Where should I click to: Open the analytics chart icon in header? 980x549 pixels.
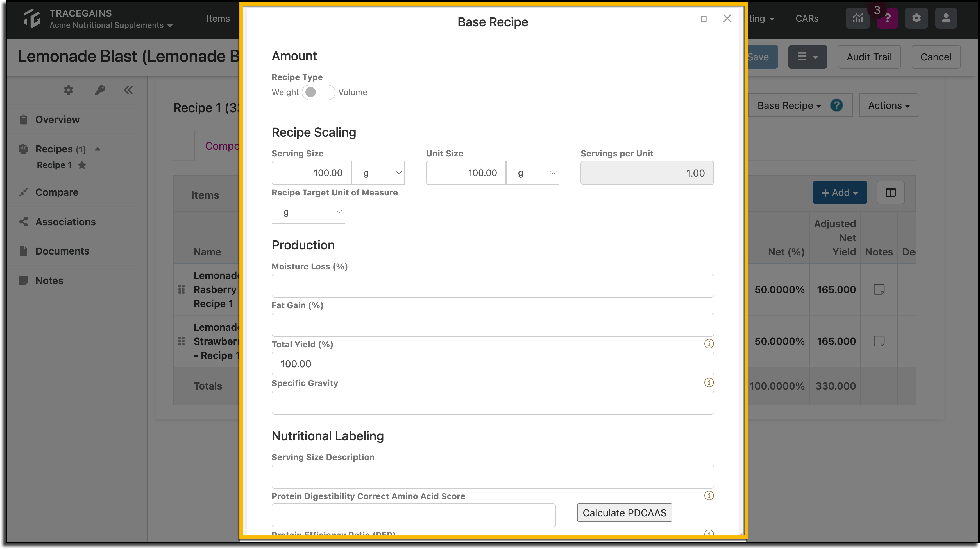[x=857, y=18]
